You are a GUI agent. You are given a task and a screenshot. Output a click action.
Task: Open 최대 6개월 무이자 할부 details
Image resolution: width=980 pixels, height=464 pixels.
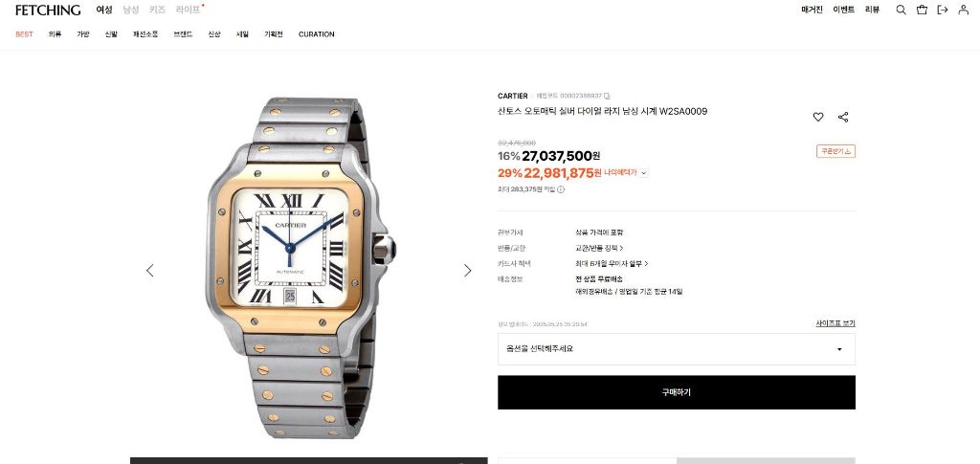pos(612,263)
